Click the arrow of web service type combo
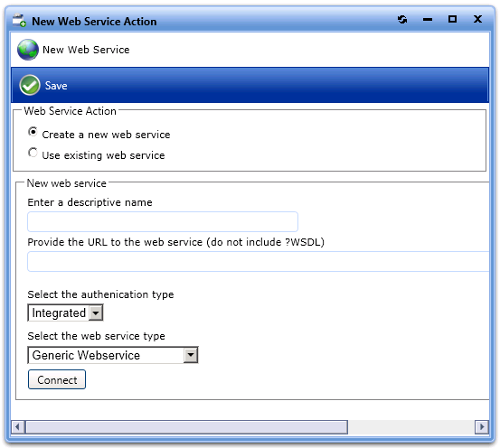 [x=191, y=355]
